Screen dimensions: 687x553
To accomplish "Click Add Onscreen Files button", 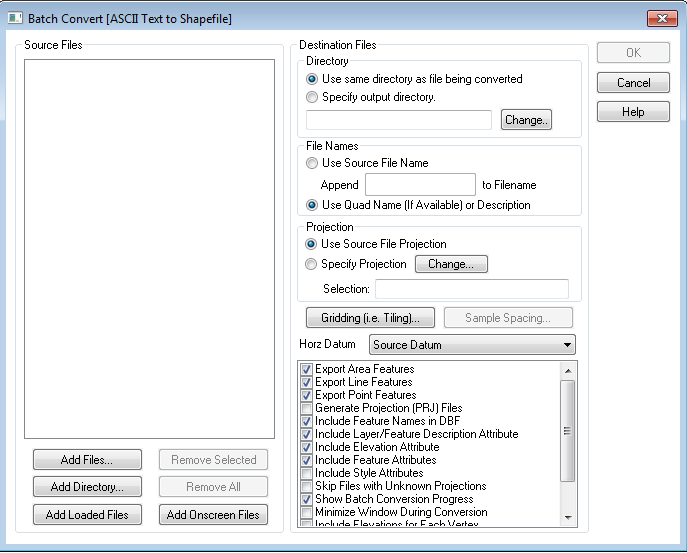I will click(x=213, y=515).
